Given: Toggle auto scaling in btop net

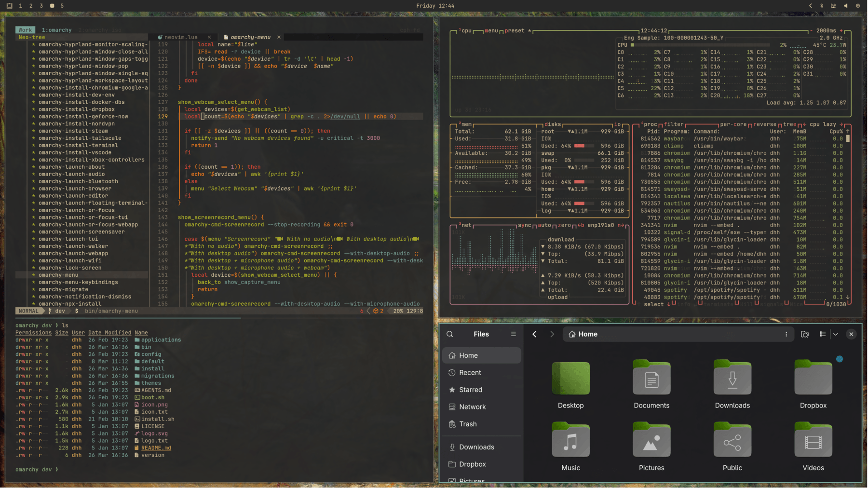Looking at the screenshot, I should point(544,226).
